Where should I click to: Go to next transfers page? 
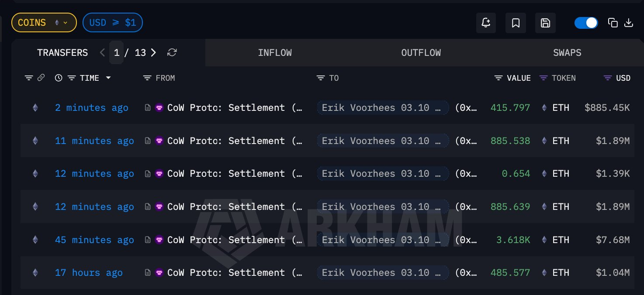pos(153,53)
